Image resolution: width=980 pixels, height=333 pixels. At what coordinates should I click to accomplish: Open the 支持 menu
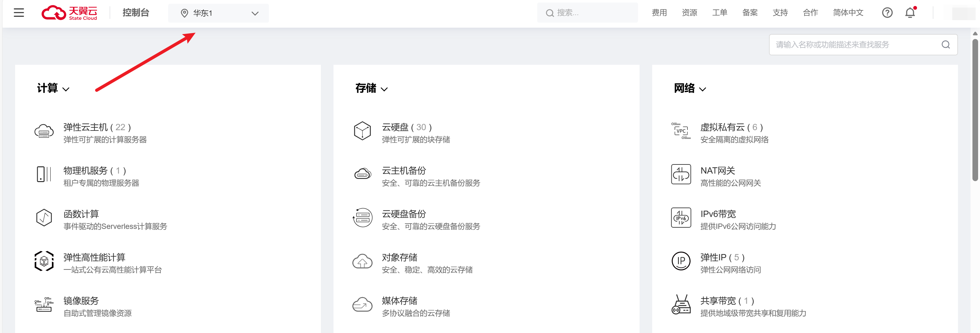point(780,13)
